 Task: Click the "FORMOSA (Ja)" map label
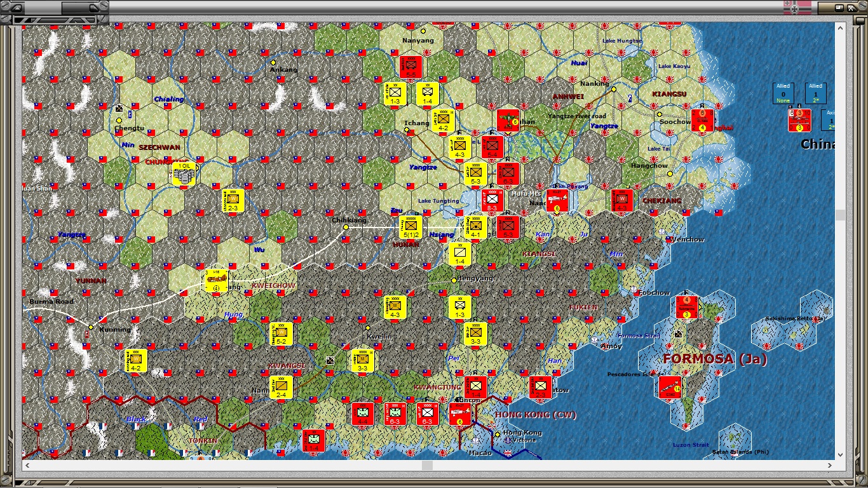(715, 359)
